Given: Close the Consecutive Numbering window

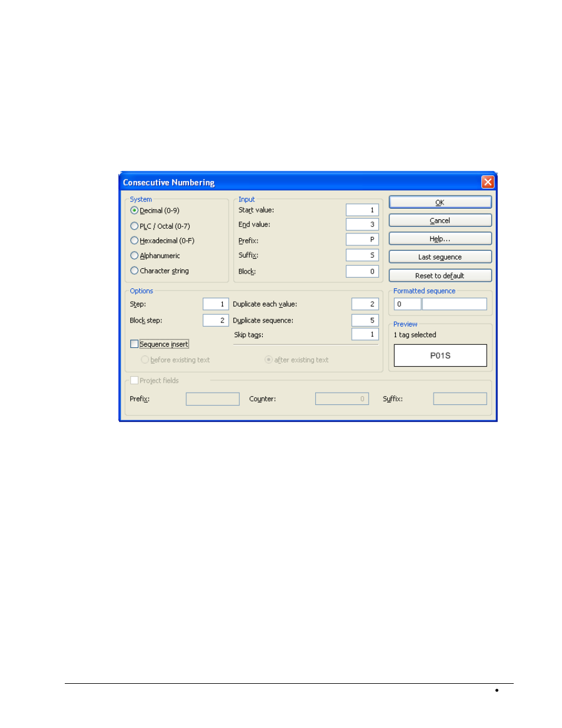Looking at the screenshot, I should tap(487, 182).
